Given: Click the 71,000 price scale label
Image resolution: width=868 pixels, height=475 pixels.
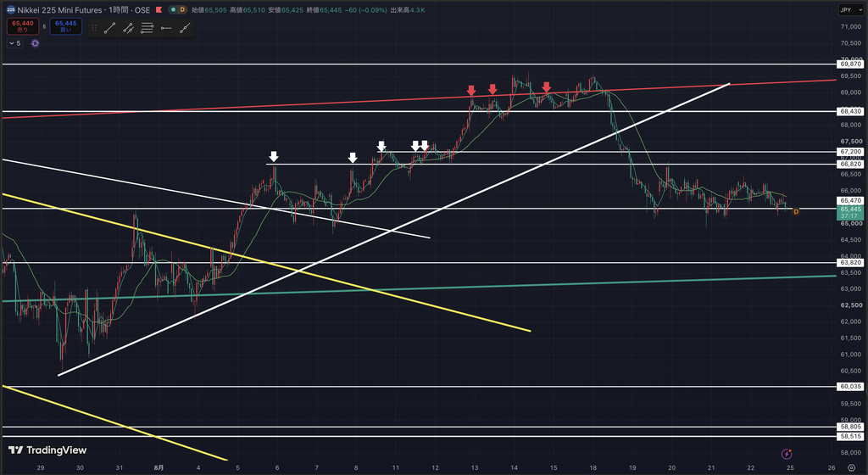Looking at the screenshot, I should (850, 26).
